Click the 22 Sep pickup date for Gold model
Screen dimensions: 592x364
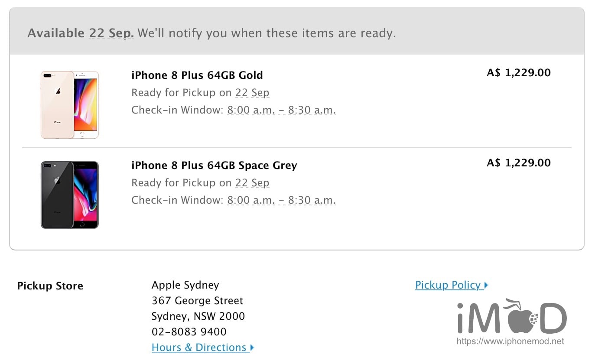(252, 92)
